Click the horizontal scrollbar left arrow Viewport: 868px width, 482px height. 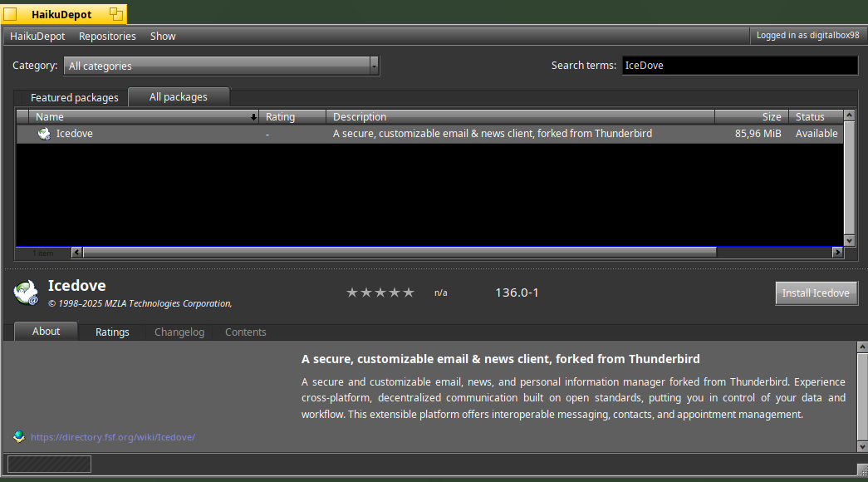(x=77, y=253)
